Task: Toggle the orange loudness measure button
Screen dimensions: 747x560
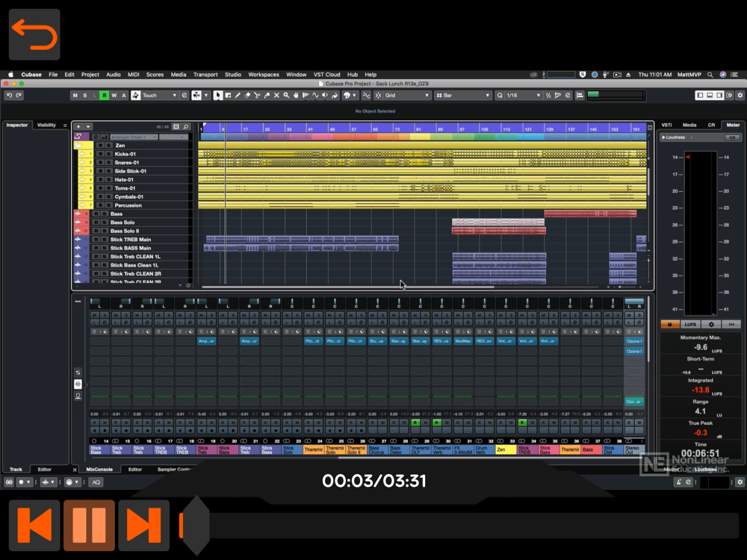Action: pos(670,324)
